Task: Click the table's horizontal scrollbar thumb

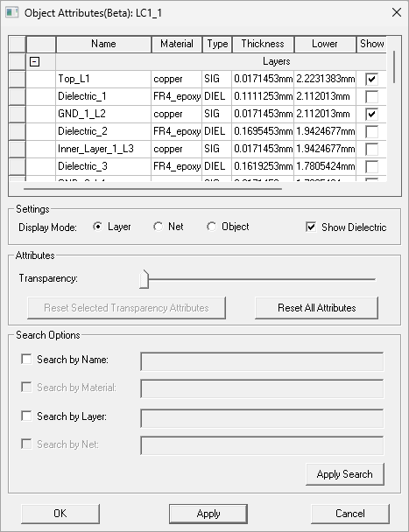Action: point(152,189)
